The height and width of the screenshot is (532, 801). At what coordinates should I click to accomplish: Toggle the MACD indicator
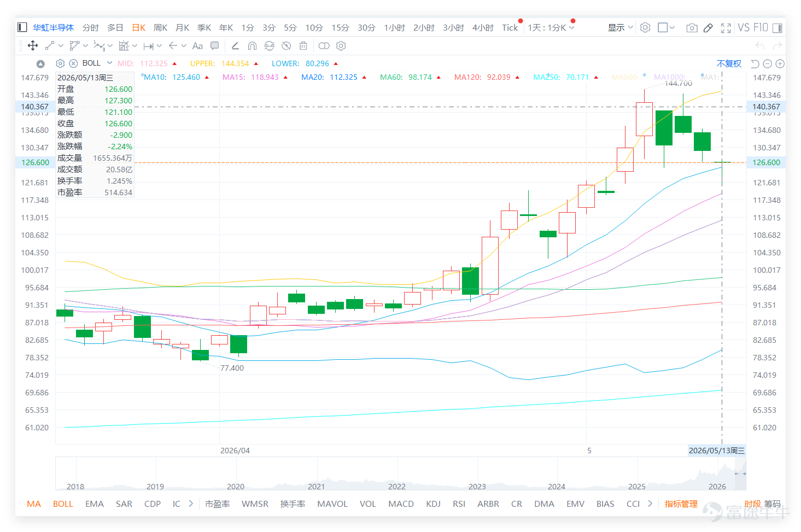pyautogui.click(x=401, y=504)
